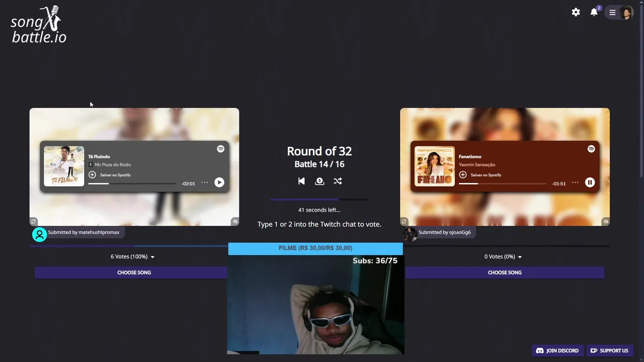Screen dimensions: 644x362
Task: Click the page vertical scrollbar
Action: (x=641, y=90)
